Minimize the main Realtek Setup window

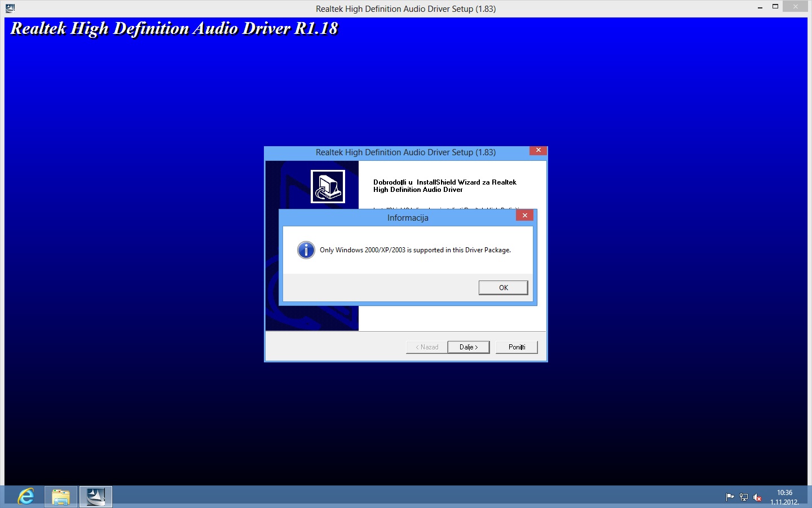click(x=760, y=7)
